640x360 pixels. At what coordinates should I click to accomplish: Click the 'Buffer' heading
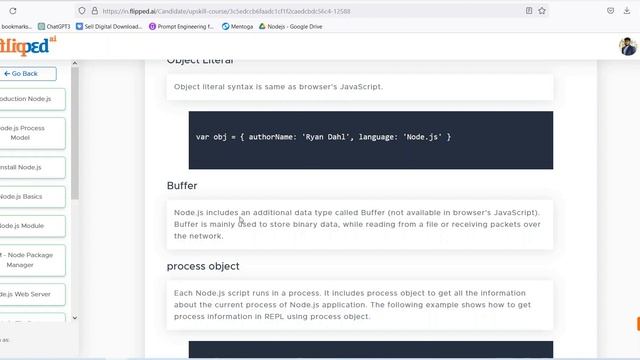[182, 186]
